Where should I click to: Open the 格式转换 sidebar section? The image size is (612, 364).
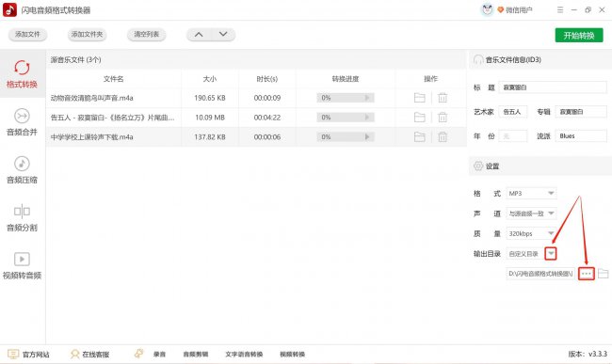click(x=22, y=74)
